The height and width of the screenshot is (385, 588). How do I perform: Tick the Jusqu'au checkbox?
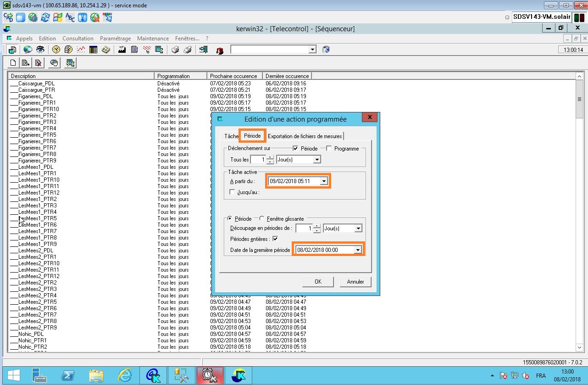(232, 192)
